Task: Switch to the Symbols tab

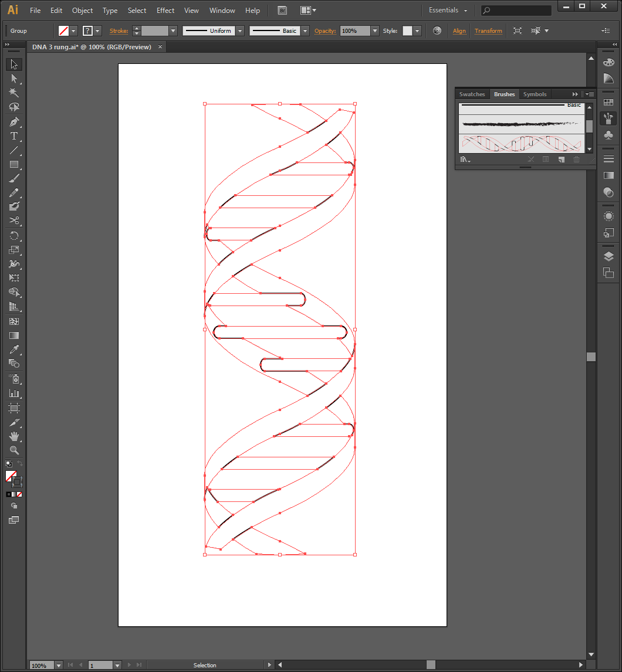Action: (535, 94)
